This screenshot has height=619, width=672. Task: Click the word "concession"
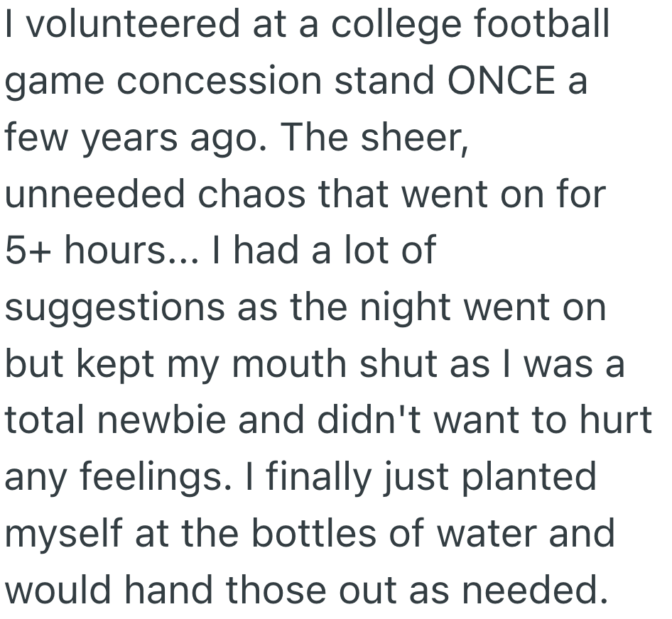[219, 82]
